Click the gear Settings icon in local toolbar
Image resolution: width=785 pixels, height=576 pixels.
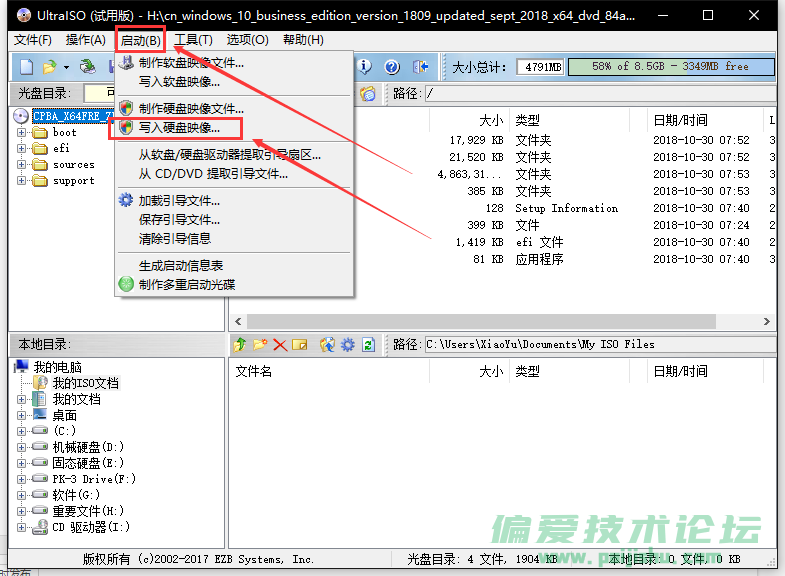tap(347, 344)
